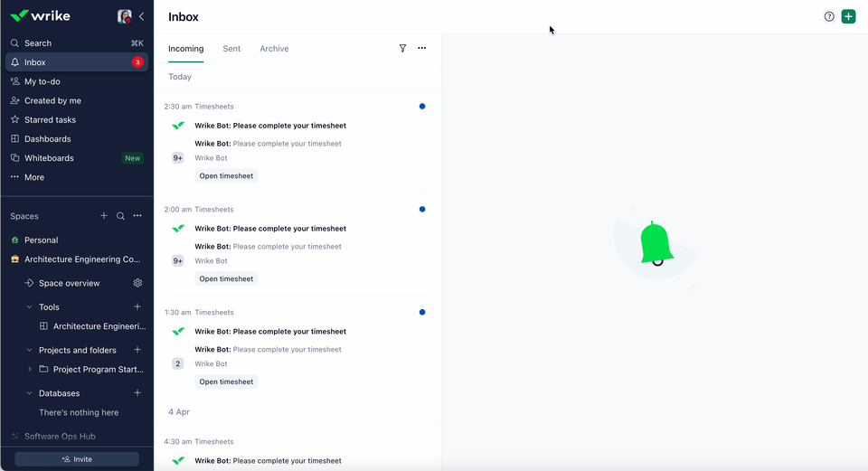868x471 pixels.
Task: Click the Wrike logo
Action: pyautogui.click(x=41, y=16)
